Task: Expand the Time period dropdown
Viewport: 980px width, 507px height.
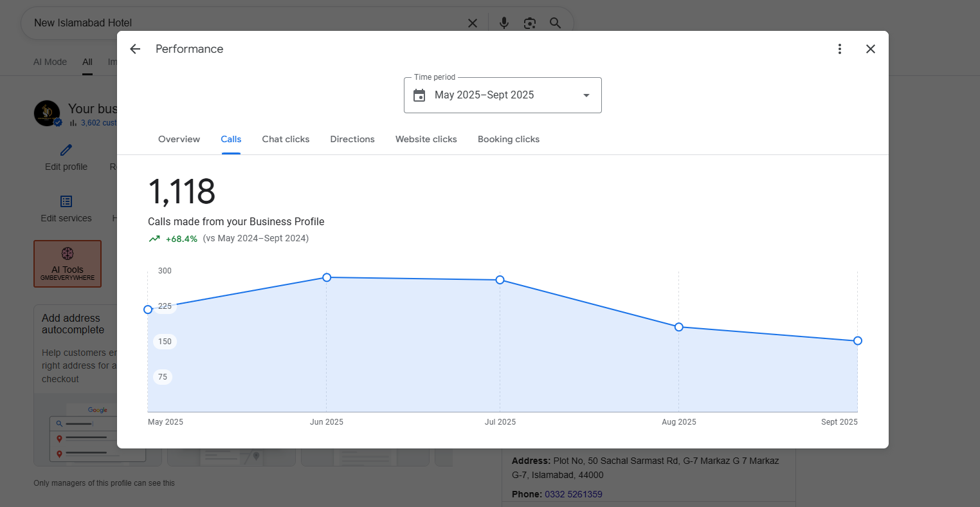Action: click(x=586, y=95)
